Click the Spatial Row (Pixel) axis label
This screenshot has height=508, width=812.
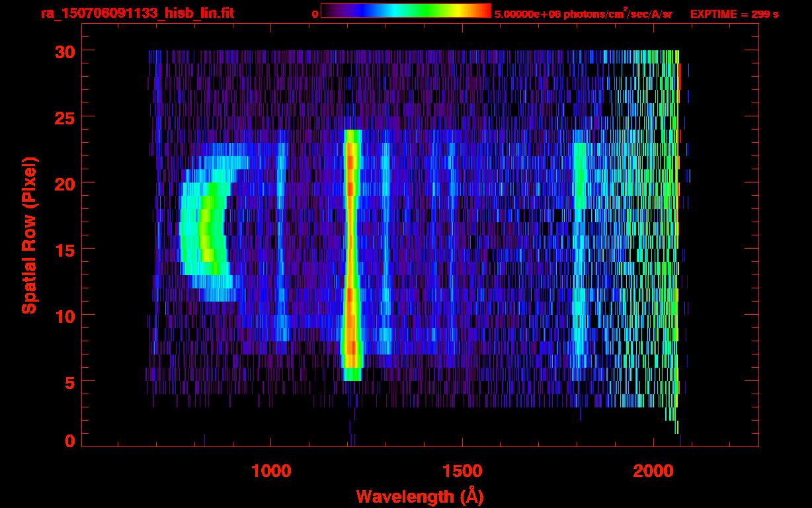pyautogui.click(x=29, y=235)
